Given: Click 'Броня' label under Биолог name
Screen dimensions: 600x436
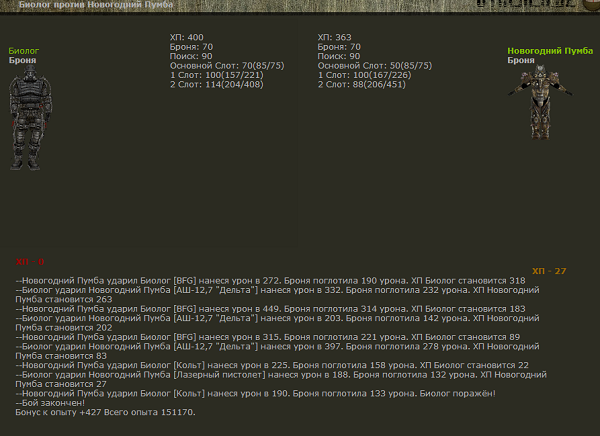Looking at the screenshot, I should pos(22,60).
